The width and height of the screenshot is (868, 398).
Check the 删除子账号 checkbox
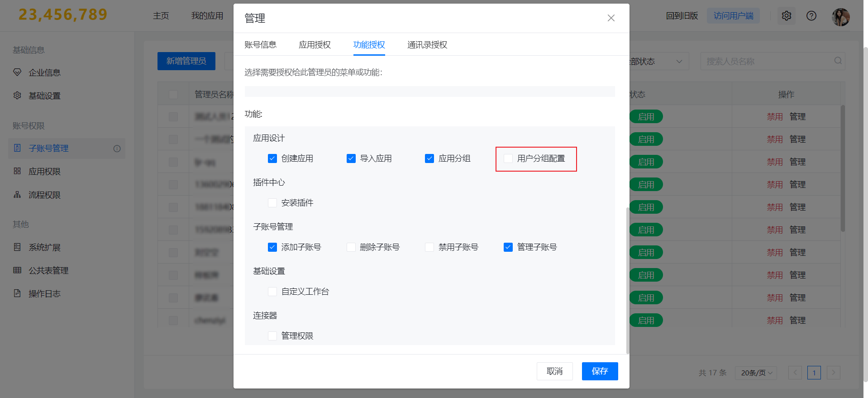351,247
